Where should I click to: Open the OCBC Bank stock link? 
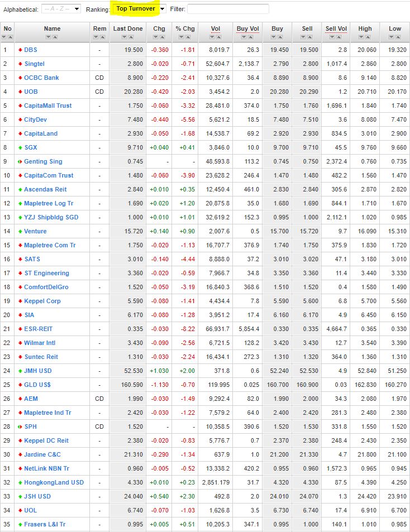coord(41,78)
